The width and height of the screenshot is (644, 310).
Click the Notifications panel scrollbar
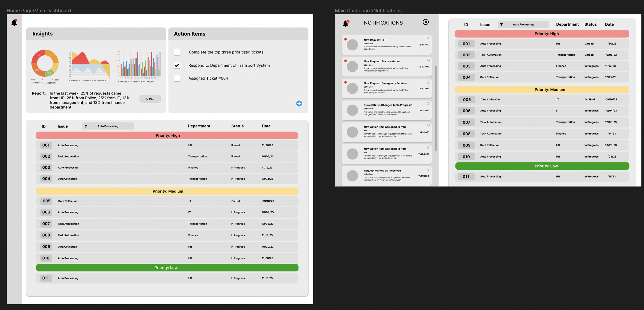pyautogui.click(x=436, y=108)
